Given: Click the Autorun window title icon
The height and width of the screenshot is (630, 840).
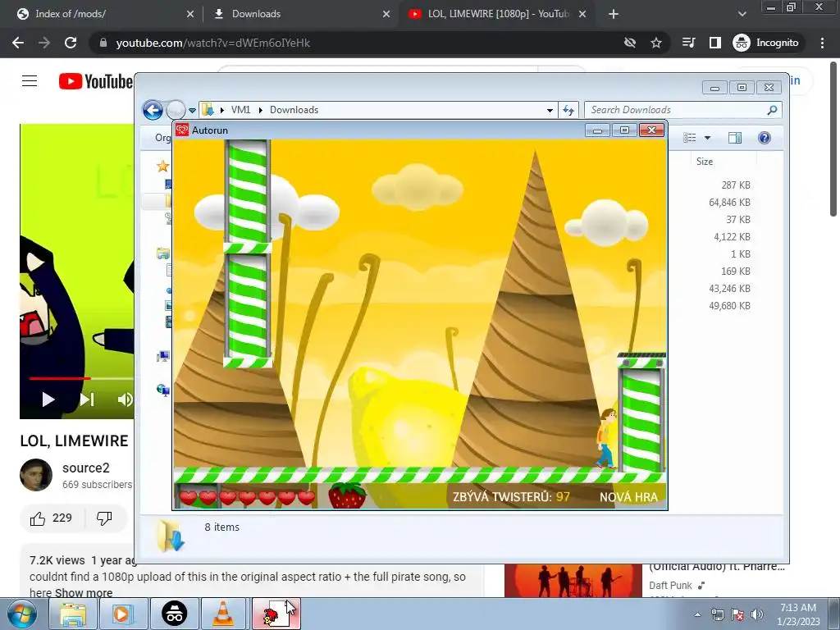Looking at the screenshot, I should [x=182, y=130].
